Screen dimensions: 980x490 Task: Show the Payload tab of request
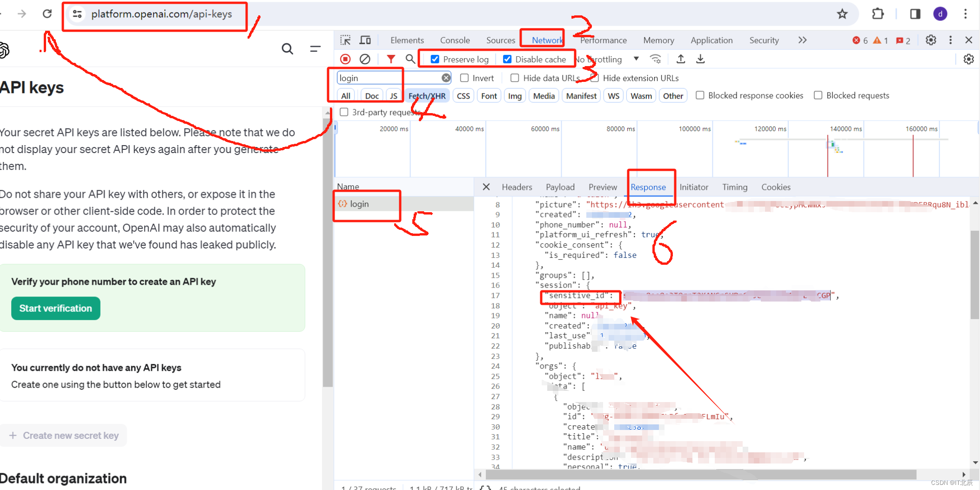click(x=560, y=187)
